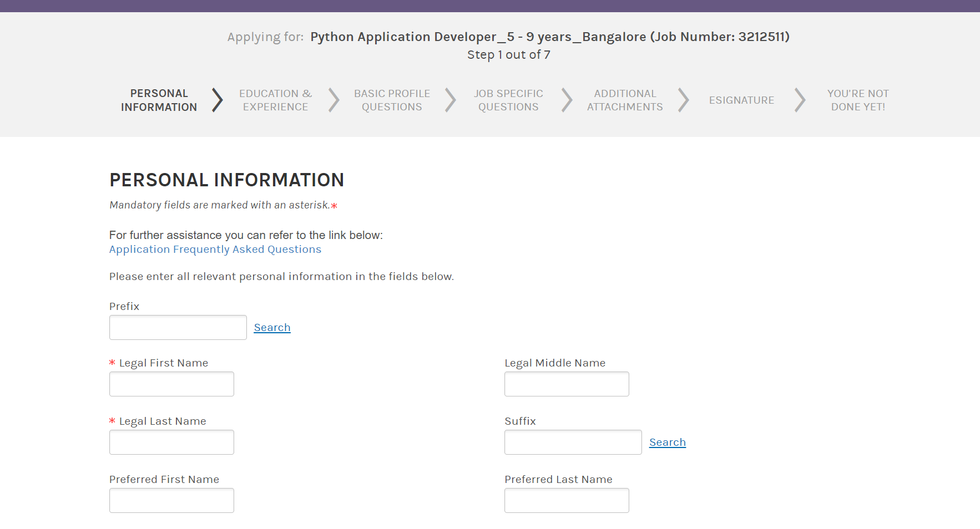
Task: Click chevron arrow after Personal Information
Action: [218, 100]
